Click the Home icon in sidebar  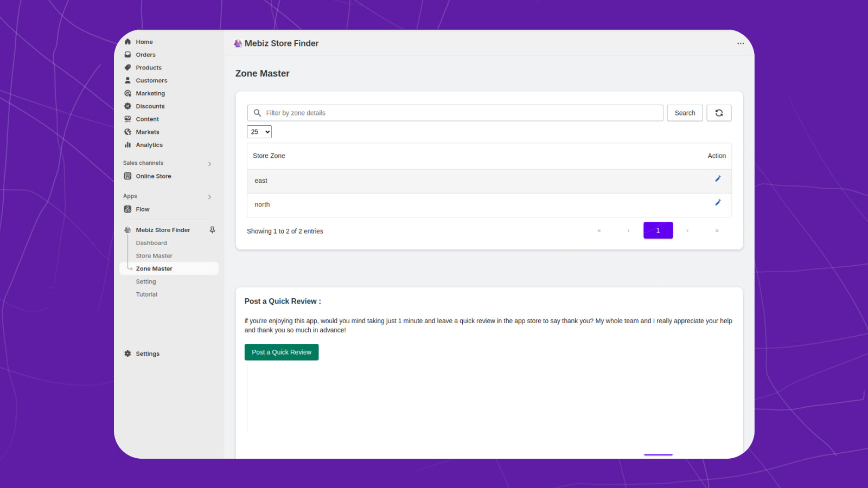coord(127,42)
